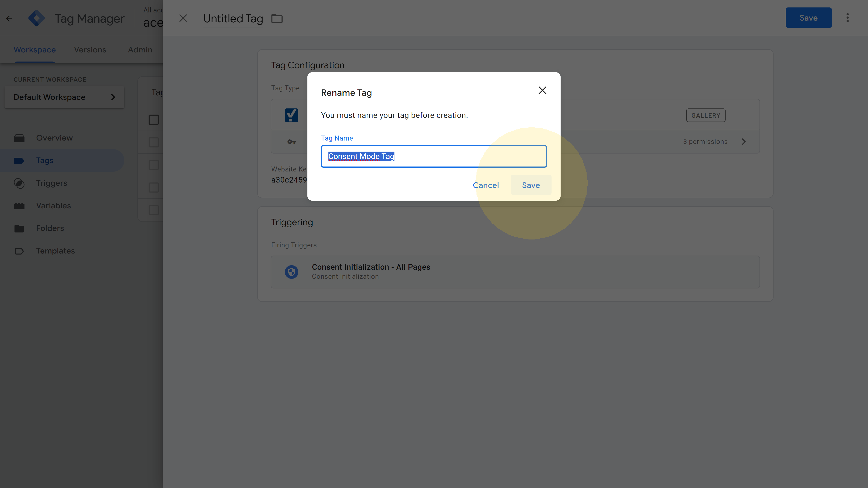Viewport: 868px width, 488px height.
Task: Open Variables in the sidebar
Action: pos(62,206)
